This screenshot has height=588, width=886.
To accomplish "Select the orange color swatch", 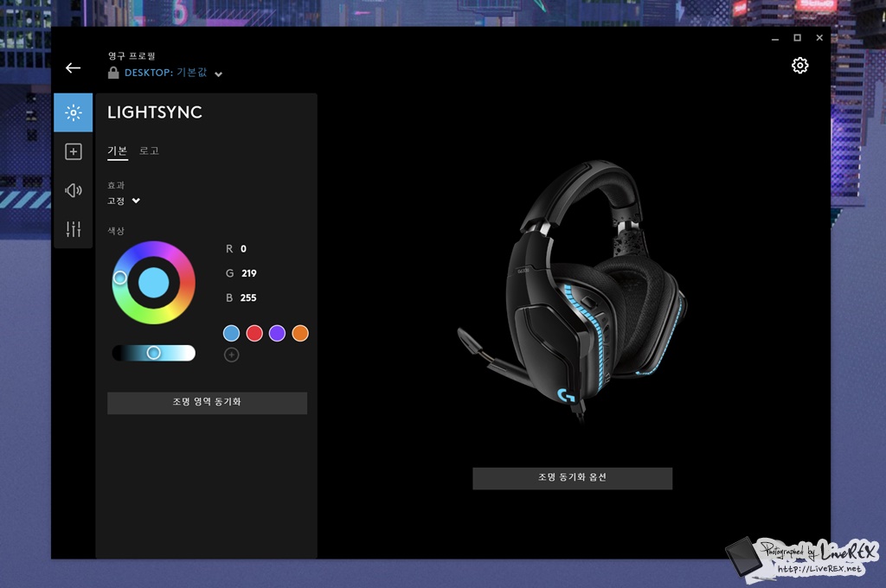I will click(x=300, y=333).
